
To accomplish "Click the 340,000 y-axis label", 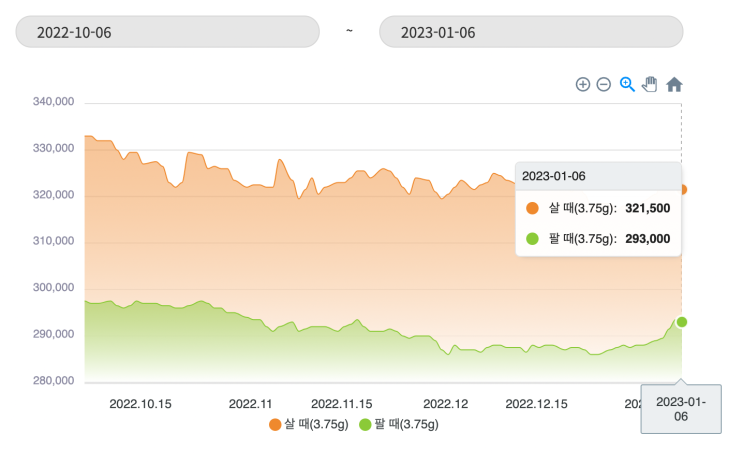I will pyautogui.click(x=54, y=102).
